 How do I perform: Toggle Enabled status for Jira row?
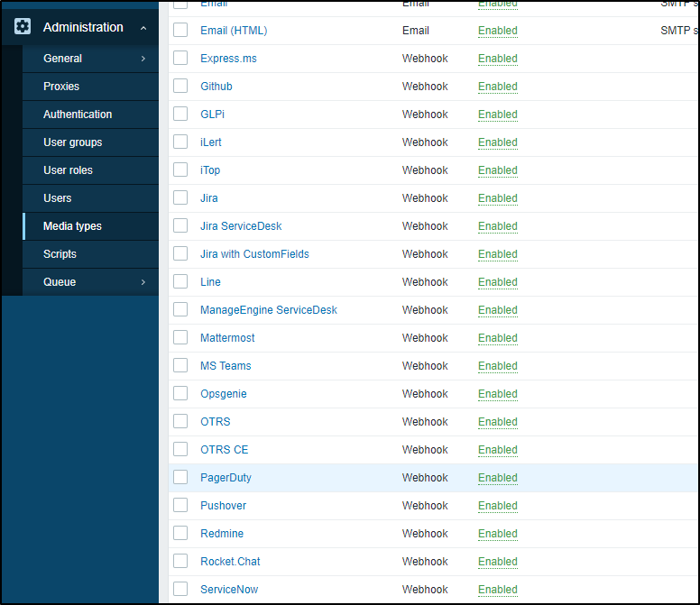498,198
